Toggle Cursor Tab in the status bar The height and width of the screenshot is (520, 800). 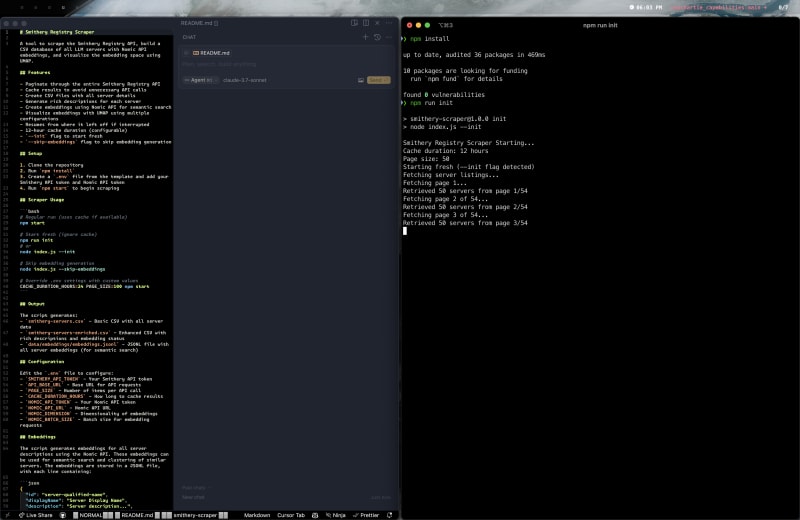(291, 515)
